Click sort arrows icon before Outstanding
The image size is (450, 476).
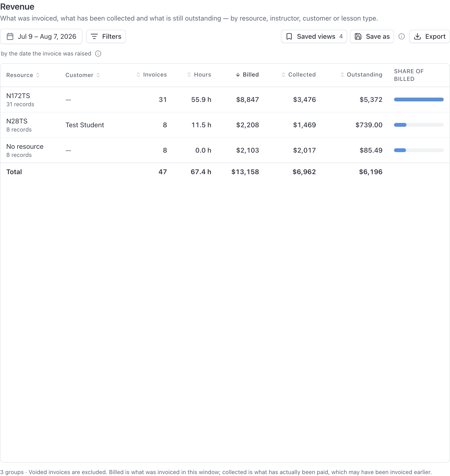[x=342, y=75]
